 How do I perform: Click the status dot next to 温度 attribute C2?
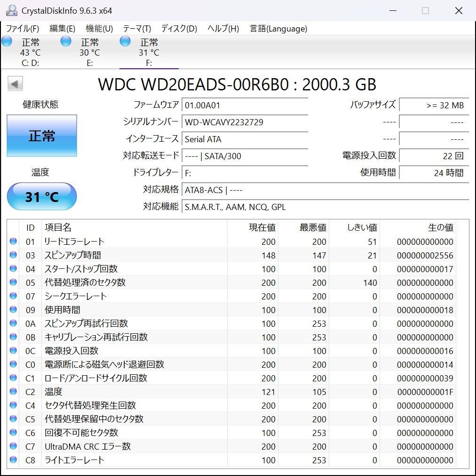13,391
